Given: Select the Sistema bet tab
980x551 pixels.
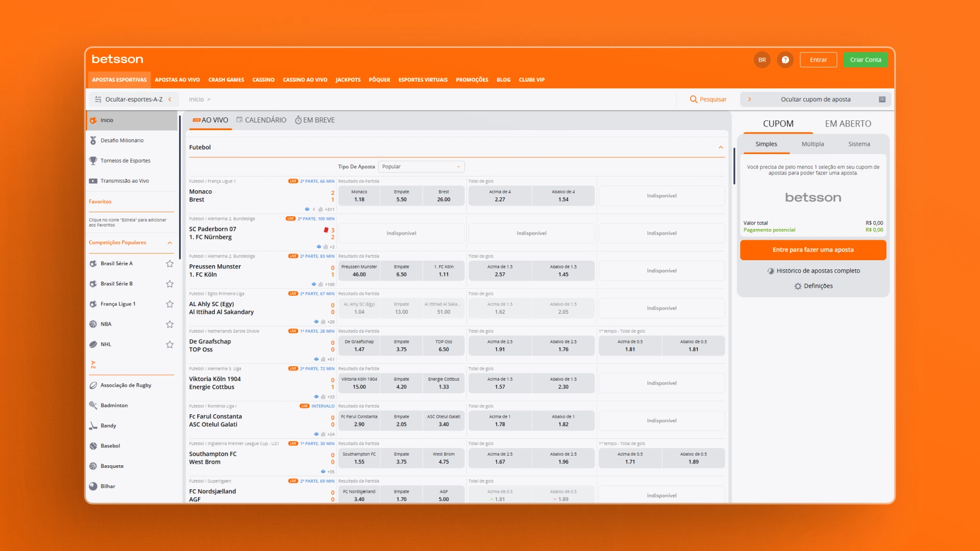Looking at the screenshot, I should 859,144.
